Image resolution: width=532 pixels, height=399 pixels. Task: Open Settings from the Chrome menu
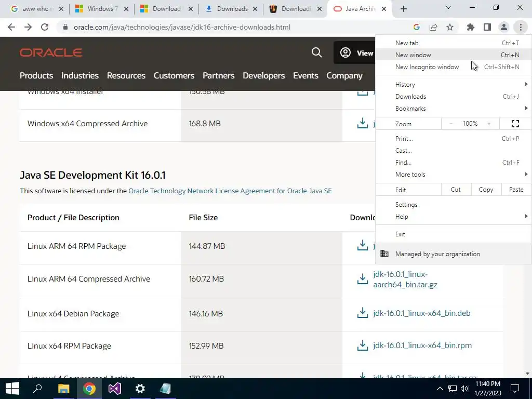pyautogui.click(x=454, y=205)
